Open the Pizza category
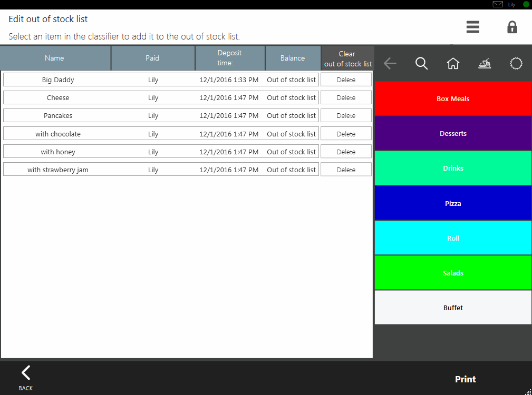The width and height of the screenshot is (532, 395). coord(453,203)
